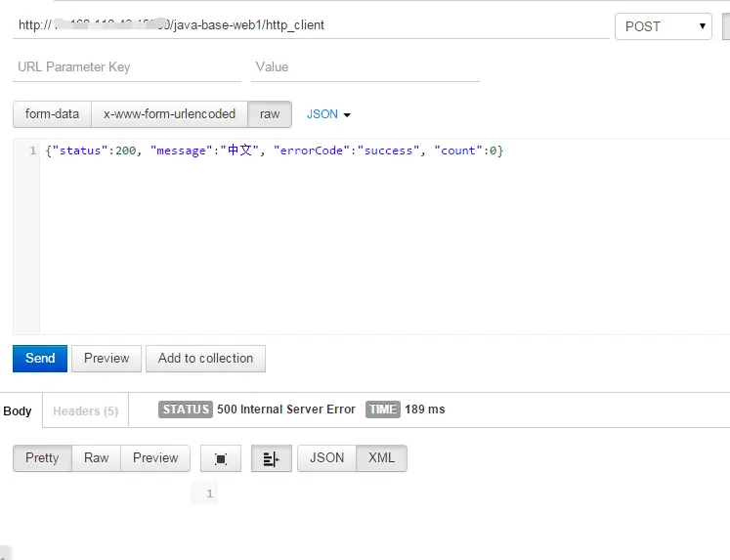Click the 189 ms response time
The image size is (730, 560).
point(424,409)
